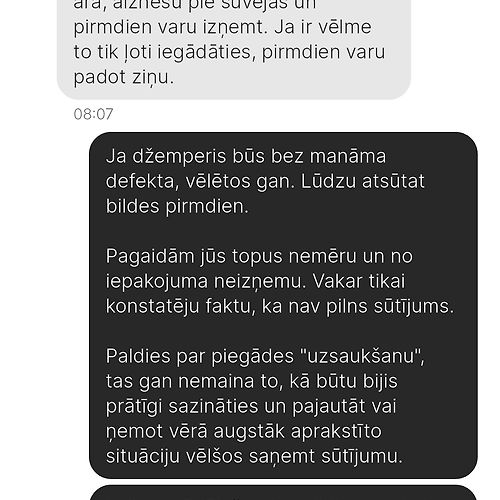
Task: Tap the paragraph starting with 'Paldies par piegādes'
Action: pyautogui.click(x=265, y=406)
